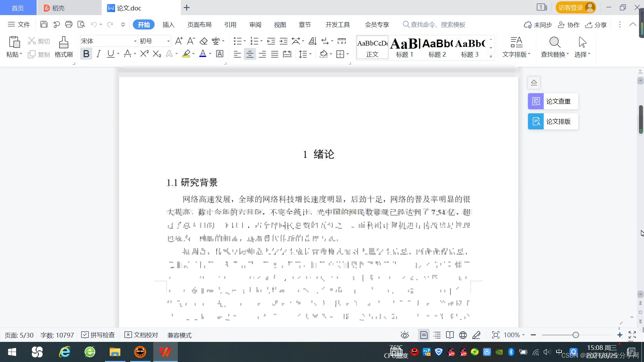Open the WPS app in Windows taskbar
This screenshot has width=644, height=362.
(165, 352)
